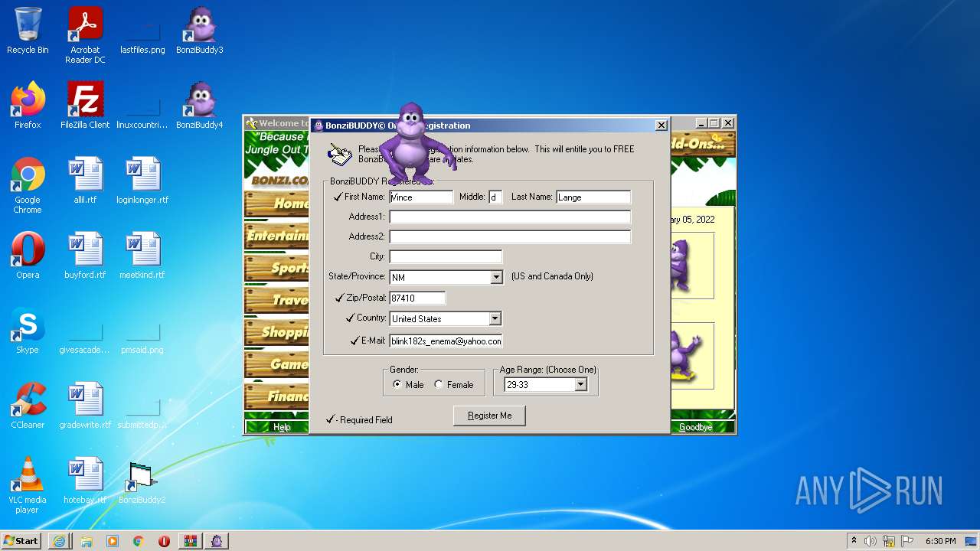980x551 pixels.
Task: Click the Internet Explorer taskbar icon
Action: tap(59, 541)
